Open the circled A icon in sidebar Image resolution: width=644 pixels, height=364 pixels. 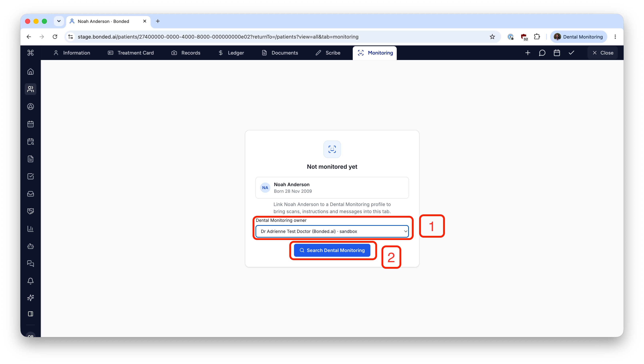coord(31,107)
